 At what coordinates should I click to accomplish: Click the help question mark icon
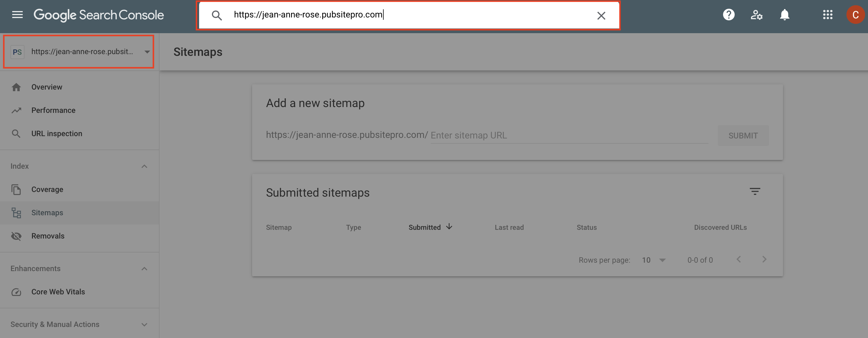click(x=727, y=15)
